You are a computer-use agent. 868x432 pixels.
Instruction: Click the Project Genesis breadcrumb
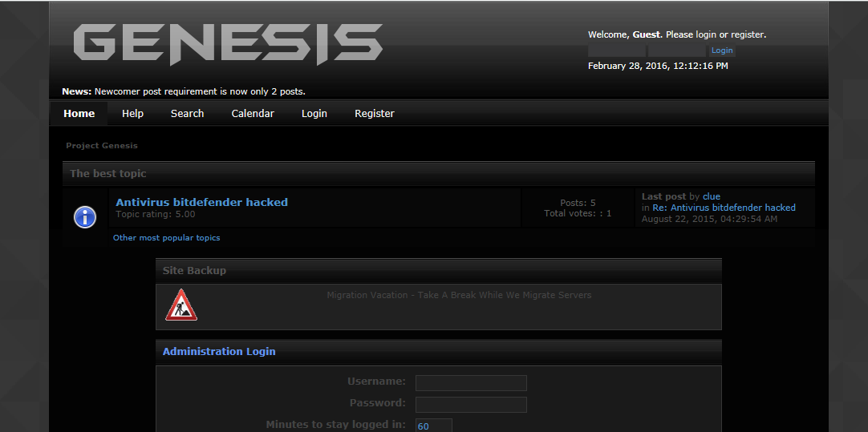102,146
